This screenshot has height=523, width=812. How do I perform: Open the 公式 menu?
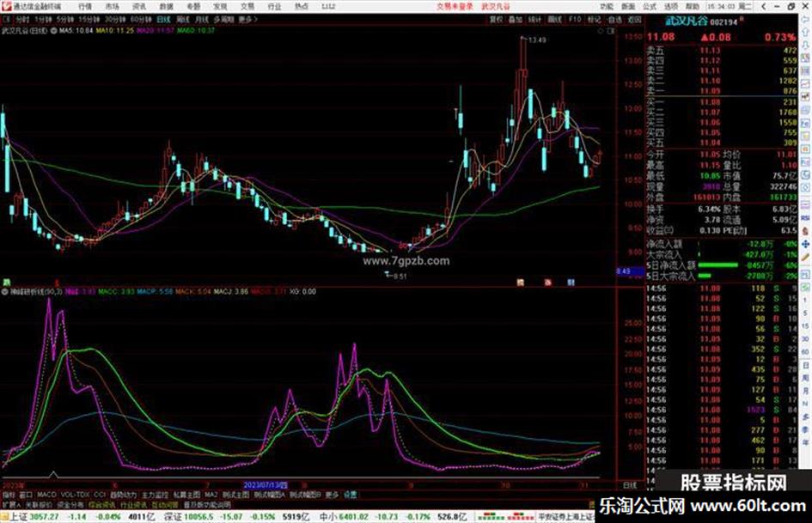pyautogui.click(x=650, y=6)
